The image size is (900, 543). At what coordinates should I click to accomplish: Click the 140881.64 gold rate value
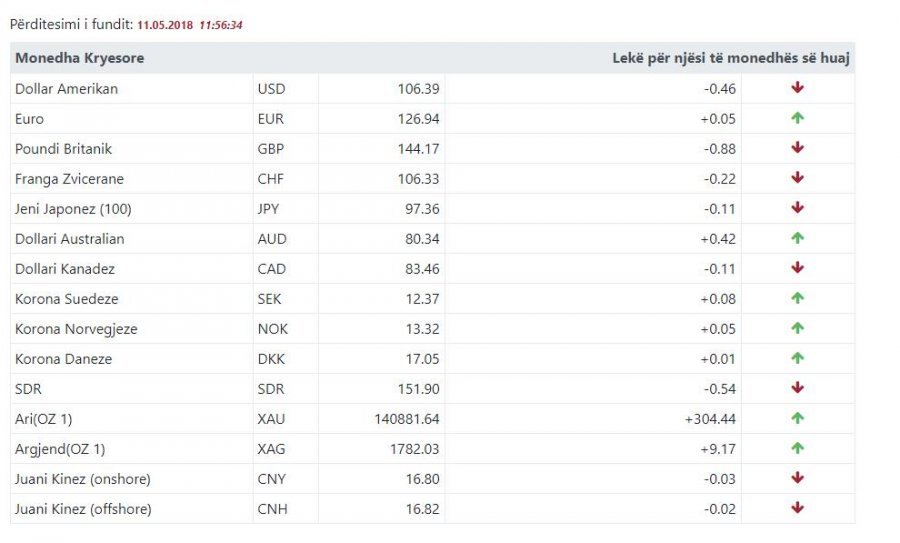click(x=406, y=419)
